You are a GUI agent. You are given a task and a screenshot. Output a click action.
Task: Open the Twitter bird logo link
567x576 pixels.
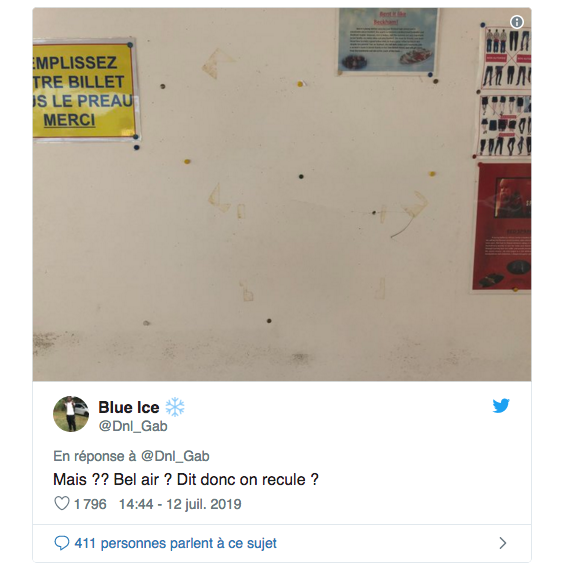click(x=501, y=406)
